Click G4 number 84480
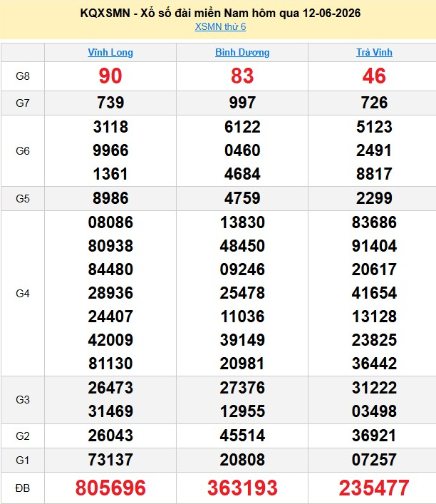The width and height of the screenshot is (436, 504). coord(110,269)
